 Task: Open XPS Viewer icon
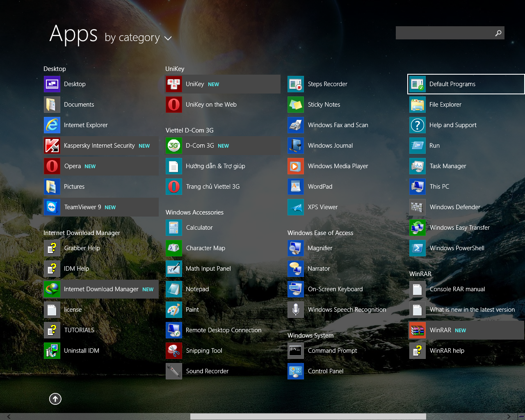click(296, 207)
